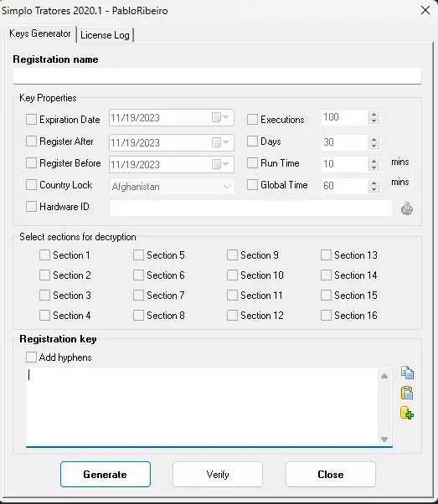
Task: Expand the Country Lock dropdown showing Afghanistan
Action: pos(226,187)
